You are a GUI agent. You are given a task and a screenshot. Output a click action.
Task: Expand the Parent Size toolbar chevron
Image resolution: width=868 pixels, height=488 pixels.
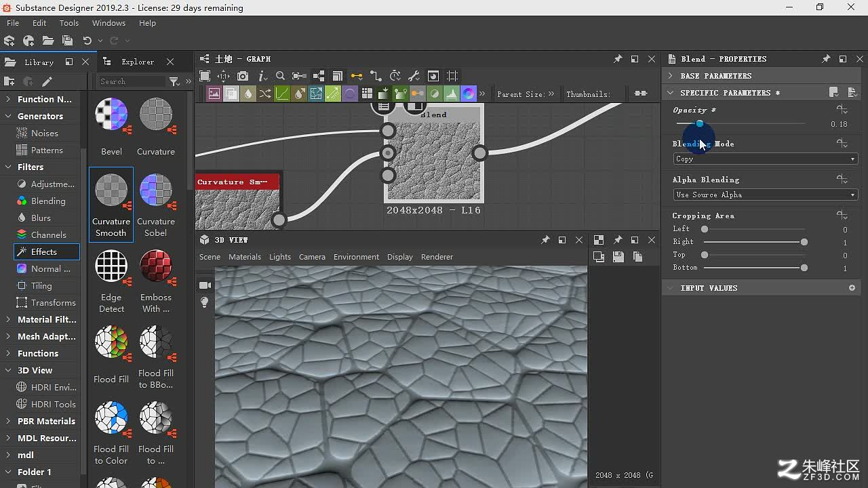click(551, 94)
